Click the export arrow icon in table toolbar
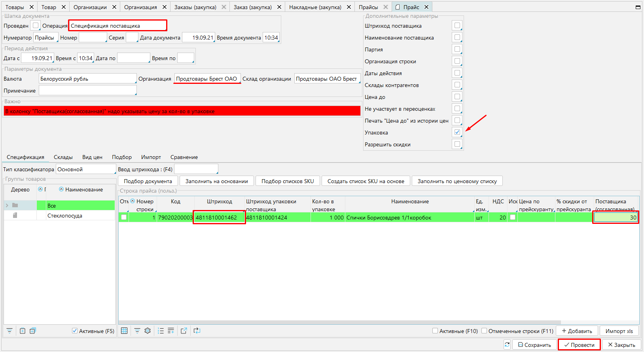The height and width of the screenshot is (352, 644). pyautogui.click(x=184, y=331)
